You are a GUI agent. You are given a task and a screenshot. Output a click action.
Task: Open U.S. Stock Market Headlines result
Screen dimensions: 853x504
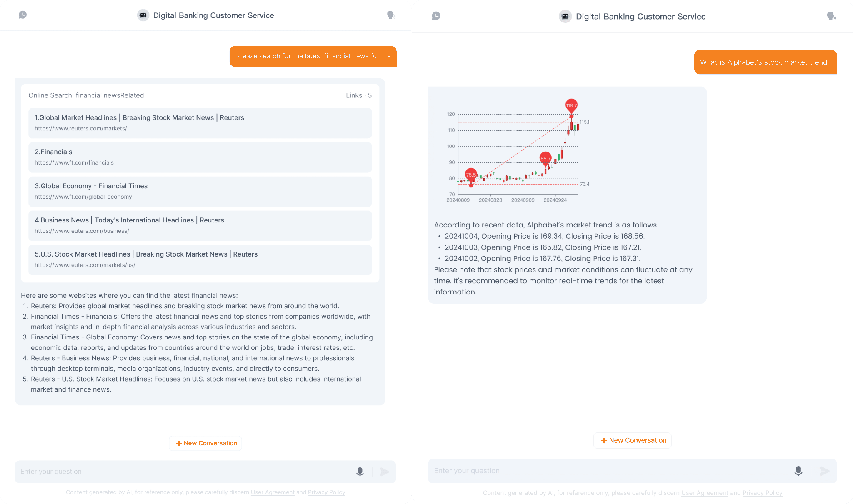click(200, 259)
